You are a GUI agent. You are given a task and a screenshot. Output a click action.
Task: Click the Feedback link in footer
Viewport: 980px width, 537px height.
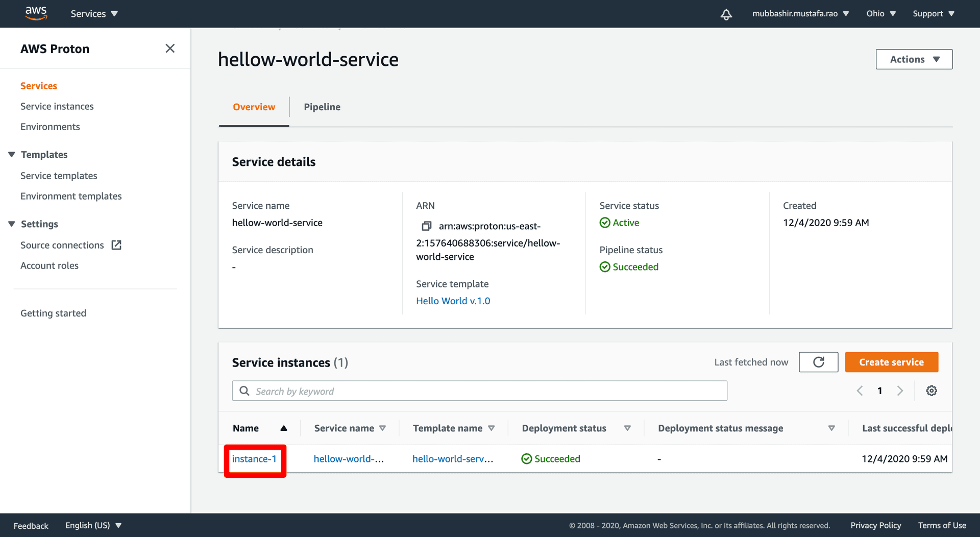pyautogui.click(x=31, y=525)
